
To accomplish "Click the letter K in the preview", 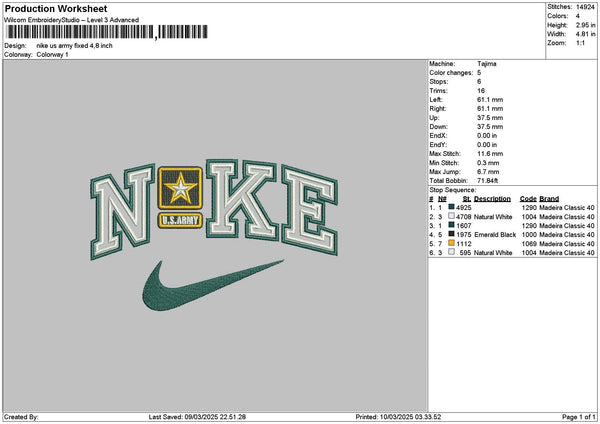I will coord(241,200).
